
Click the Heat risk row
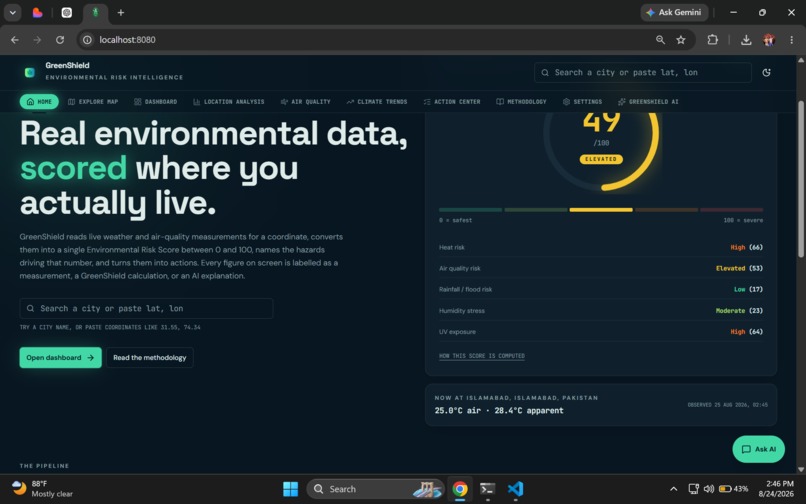point(601,247)
